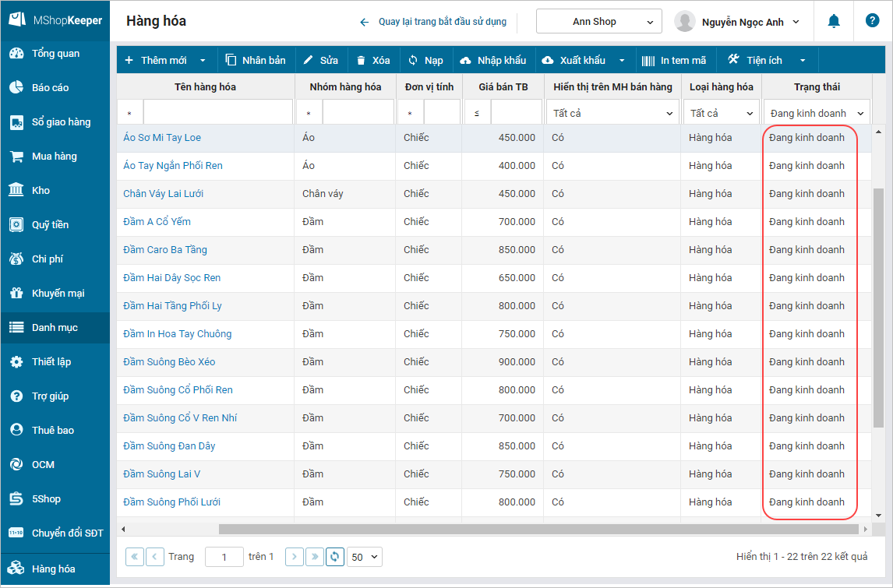Click the refresh icon in pagination bar
Viewport: 893px width, 588px height.
(x=335, y=556)
